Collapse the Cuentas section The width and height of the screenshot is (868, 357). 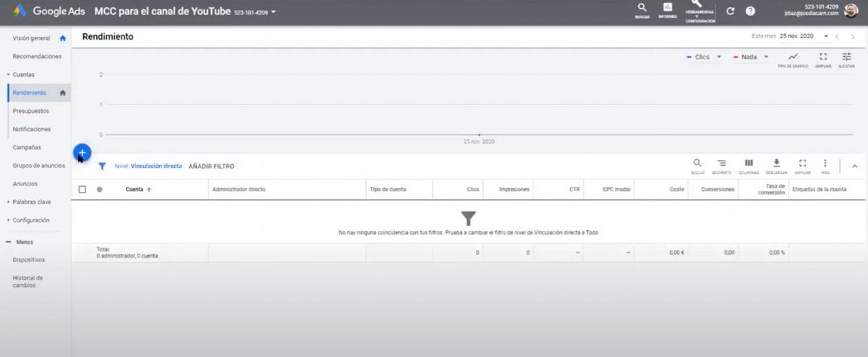pyautogui.click(x=23, y=75)
